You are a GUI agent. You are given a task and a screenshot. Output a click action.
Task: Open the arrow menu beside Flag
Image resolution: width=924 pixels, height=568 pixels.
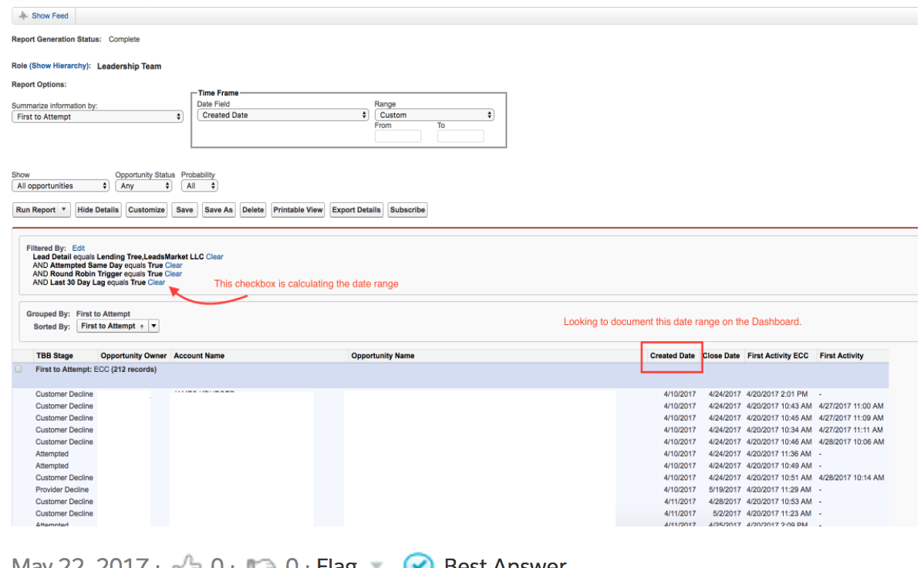pyautogui.click(x=376, y=564)
